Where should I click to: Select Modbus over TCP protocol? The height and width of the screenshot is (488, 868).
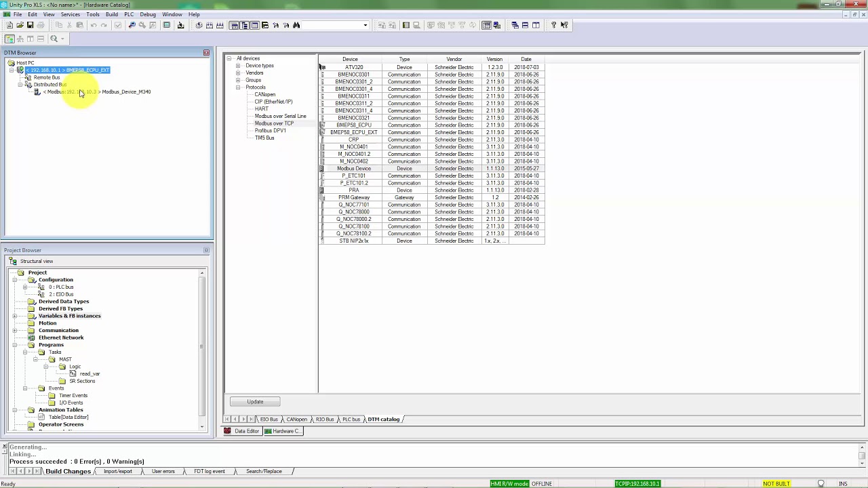[274, 123]
